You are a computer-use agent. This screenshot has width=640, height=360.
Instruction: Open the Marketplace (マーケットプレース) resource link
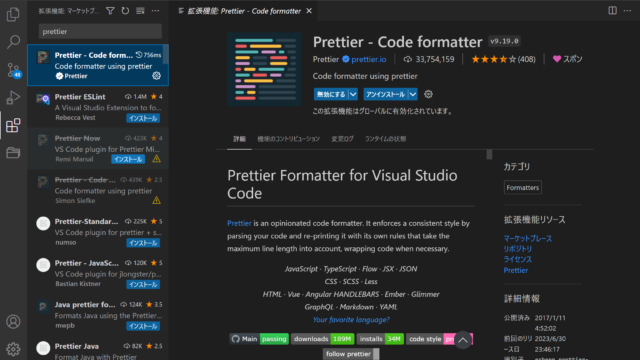pos(528,238)
